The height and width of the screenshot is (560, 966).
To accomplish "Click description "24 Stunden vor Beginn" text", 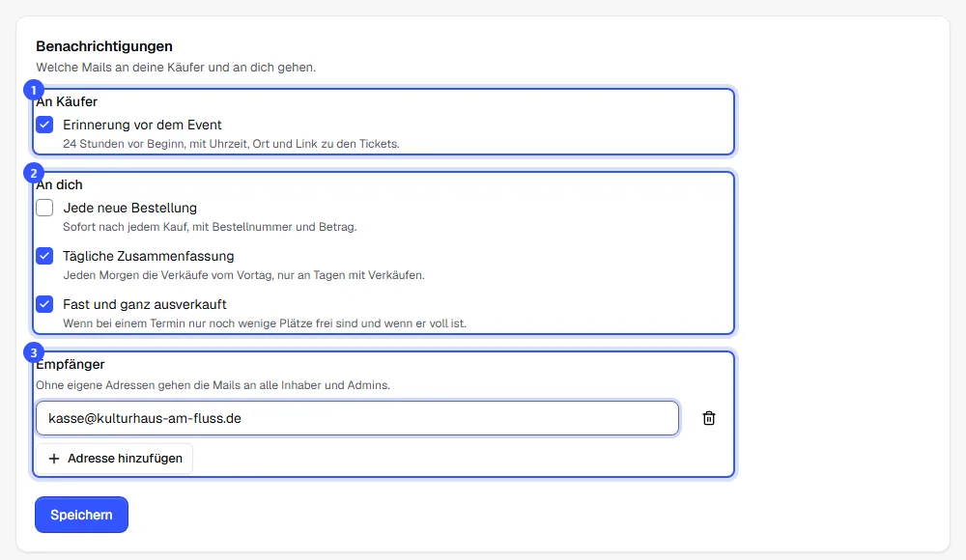I will coord(231,144).
